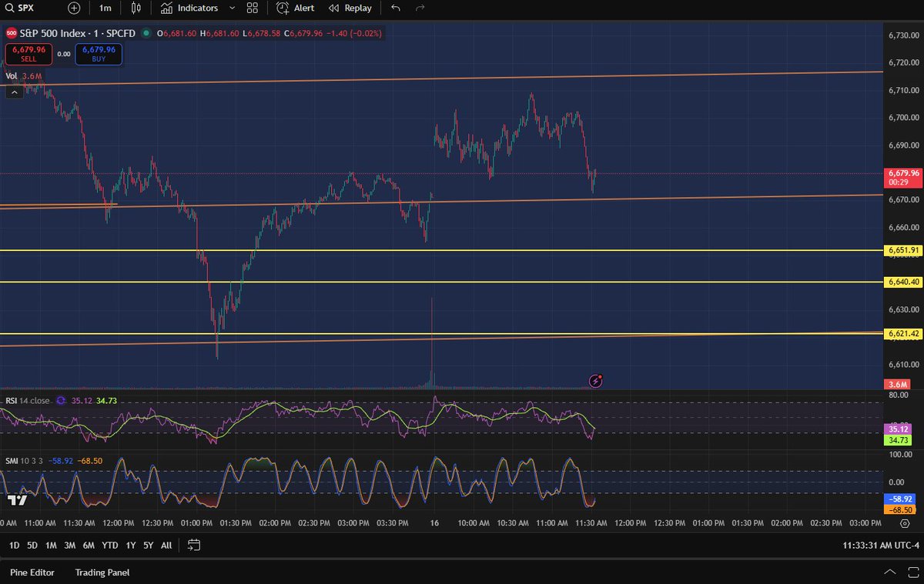The width and height of the screenshot is (924, 584).
Task: Open the Indicators dialog
Action: point(189,8)
